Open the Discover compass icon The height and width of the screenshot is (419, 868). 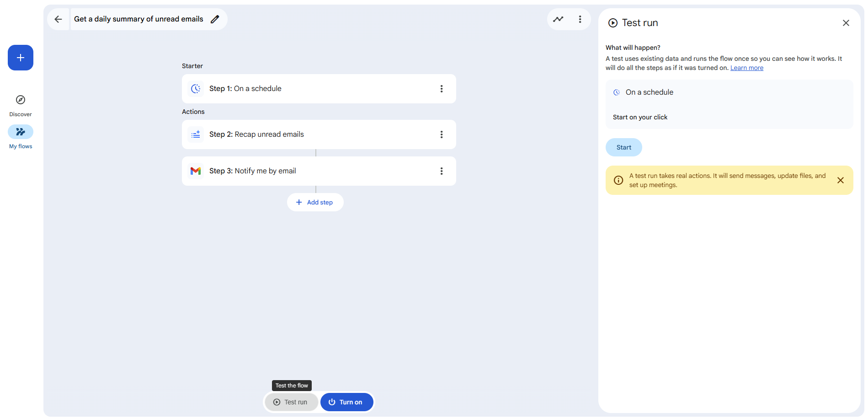(x=21, y=100)
